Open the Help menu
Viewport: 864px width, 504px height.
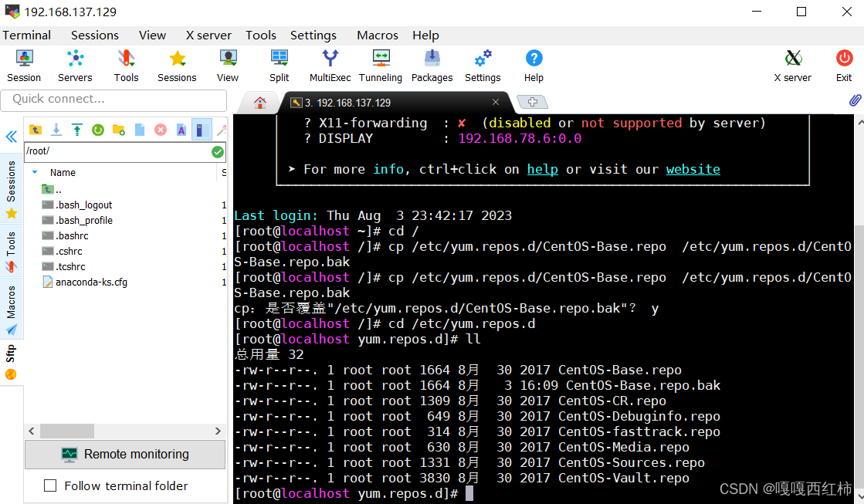pos(426,36)
